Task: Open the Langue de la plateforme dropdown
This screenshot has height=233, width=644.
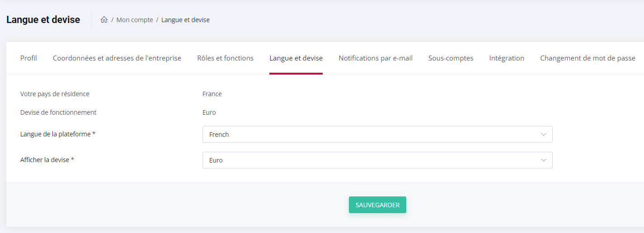Action: [377, 135]
